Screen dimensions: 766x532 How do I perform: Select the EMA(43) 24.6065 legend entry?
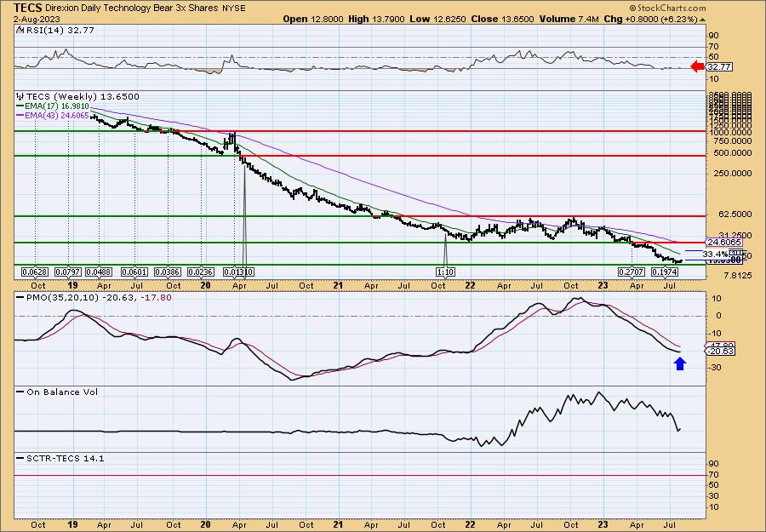[x=53, y=115]
